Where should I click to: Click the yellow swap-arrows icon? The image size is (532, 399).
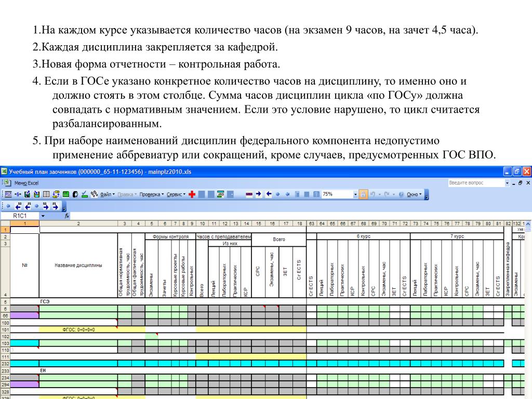point(56,194)
